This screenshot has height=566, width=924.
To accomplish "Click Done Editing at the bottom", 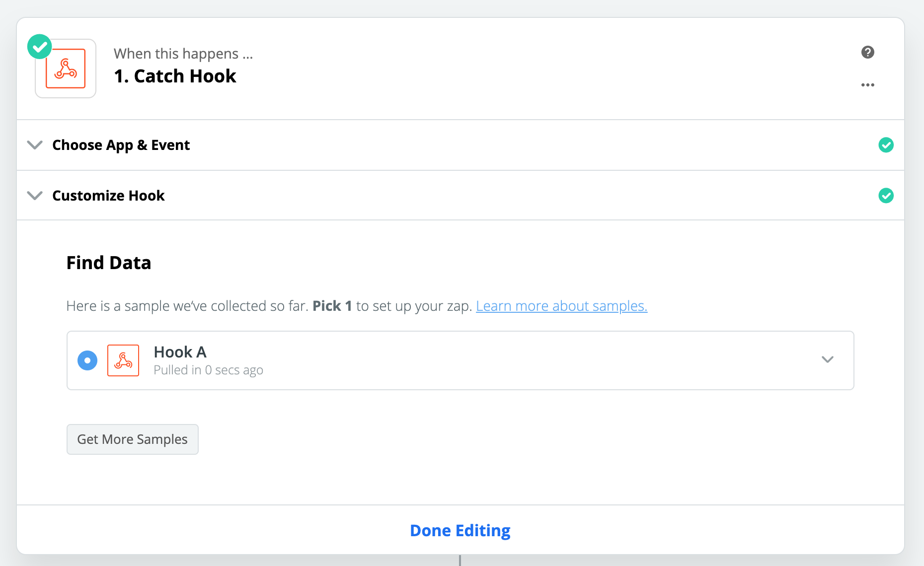I will pos(460,530).
